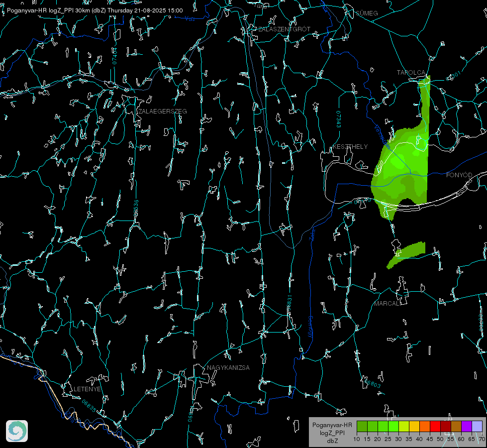Click the Somogy county label
This screenshot has width=487, height=448.
click(x=310, y=327)
